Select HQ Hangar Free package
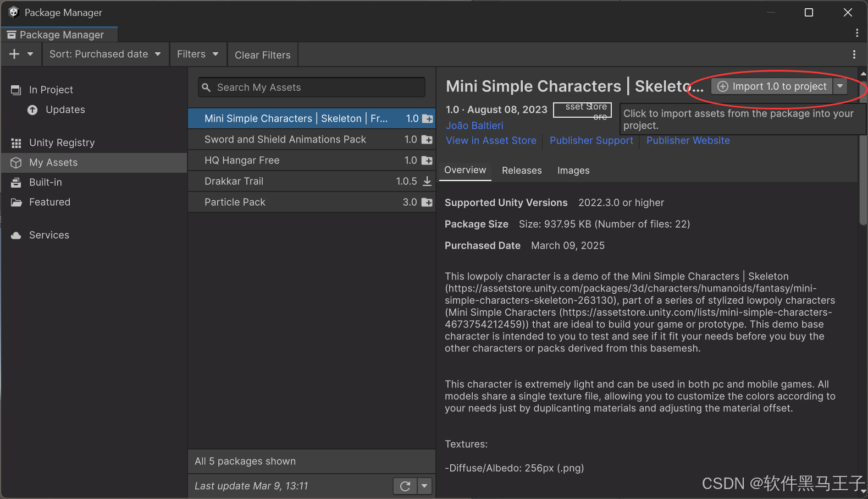Screen dimensions: 868x499 [x=312, y=160]
